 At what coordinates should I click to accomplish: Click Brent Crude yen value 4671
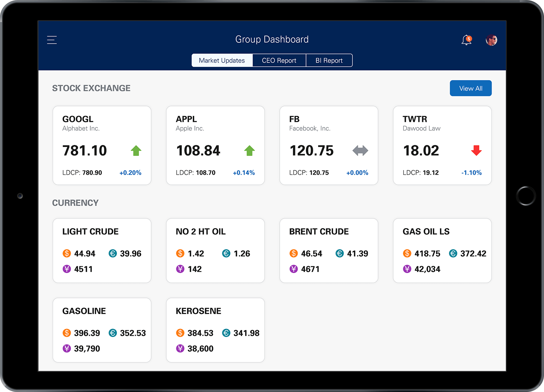tap(310, 269)
